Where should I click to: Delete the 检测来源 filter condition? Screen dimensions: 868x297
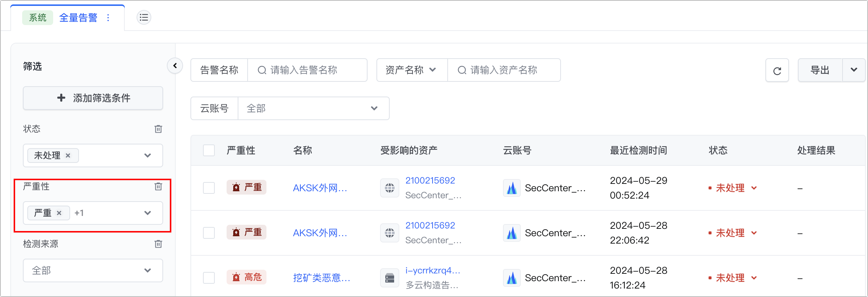158,244
